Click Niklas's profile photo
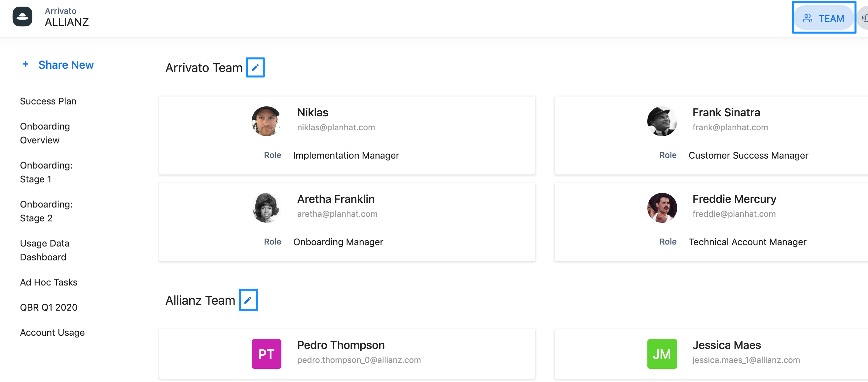 tap(266, 121)
